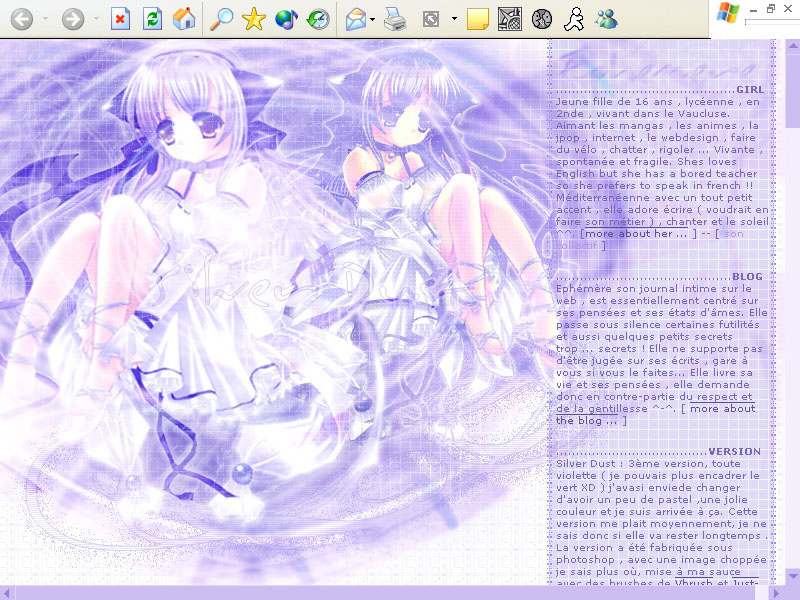This screenshot has height=600, width=800.
Task: Open Search with the magnifying glass icon
Action: [221, 19]
